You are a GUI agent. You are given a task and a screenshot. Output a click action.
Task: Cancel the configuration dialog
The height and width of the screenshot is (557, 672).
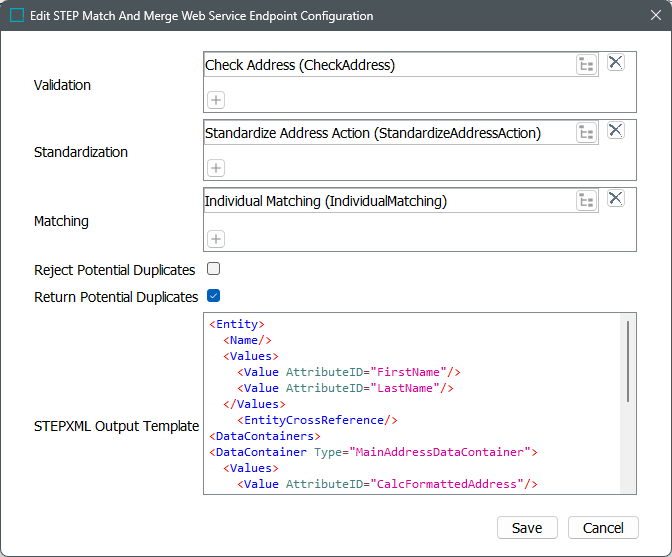[603, 528]
